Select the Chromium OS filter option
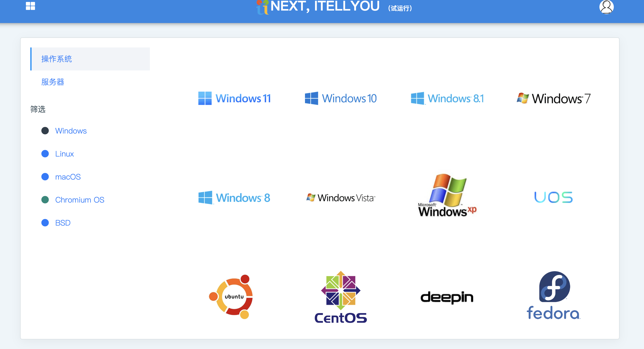The height and width of the screenshot is (349, 644). point(80,199)
